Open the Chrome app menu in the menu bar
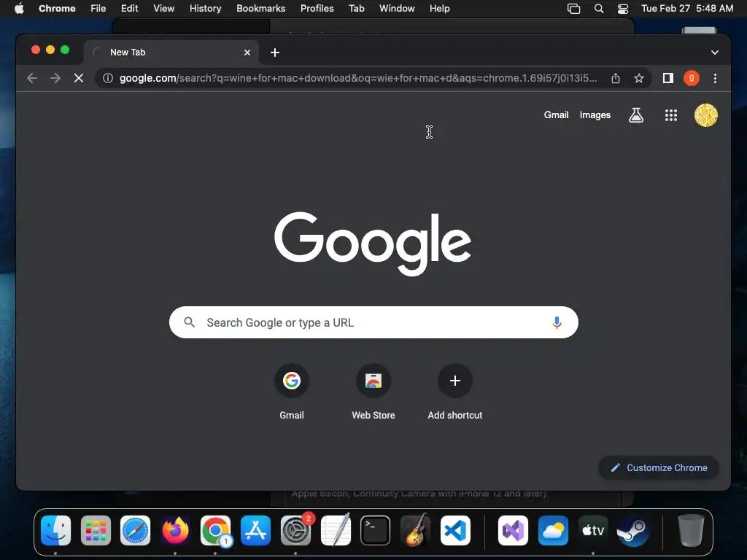747x560 pixels. coord(57,8)
